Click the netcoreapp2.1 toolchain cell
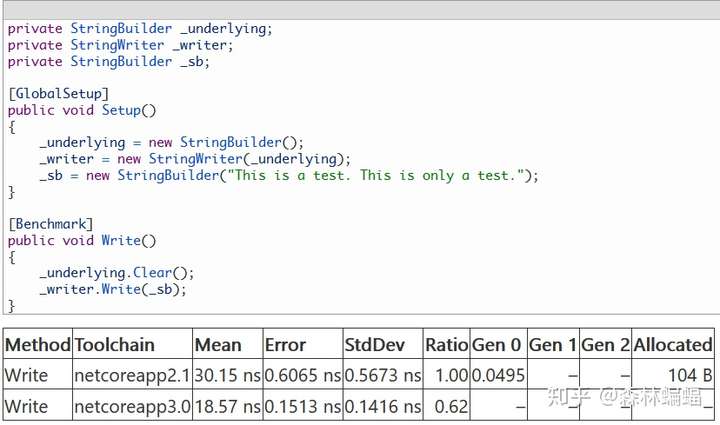The image size is (720, 425). (130, 376)
